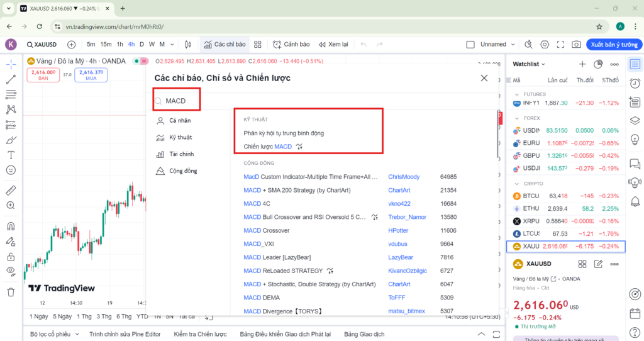
Task: Add symbol to Watchlist plus icon
Action: click(582, 64)
